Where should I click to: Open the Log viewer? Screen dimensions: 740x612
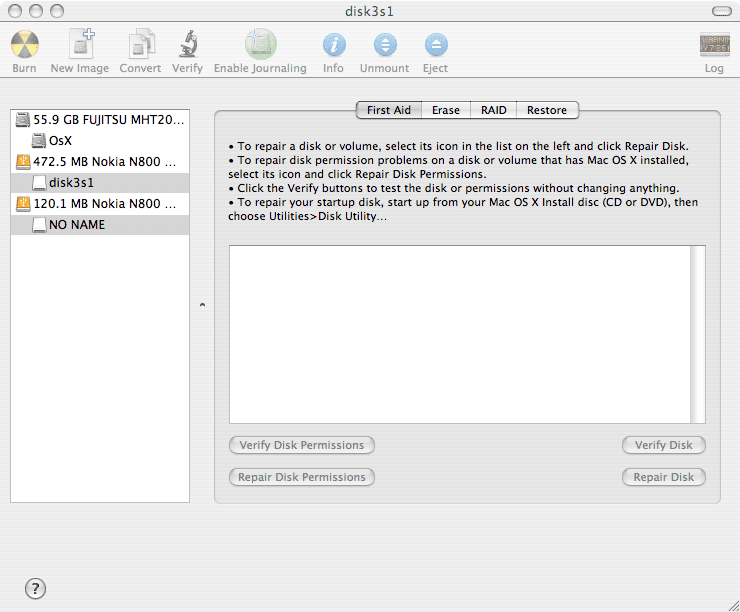click(x=715, y=44)
